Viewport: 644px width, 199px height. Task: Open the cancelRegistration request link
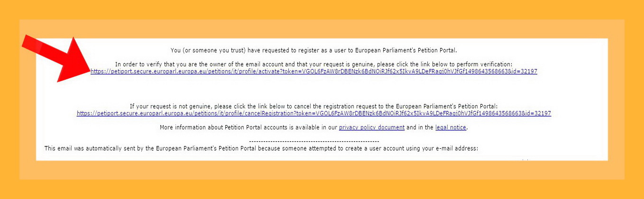313,114
